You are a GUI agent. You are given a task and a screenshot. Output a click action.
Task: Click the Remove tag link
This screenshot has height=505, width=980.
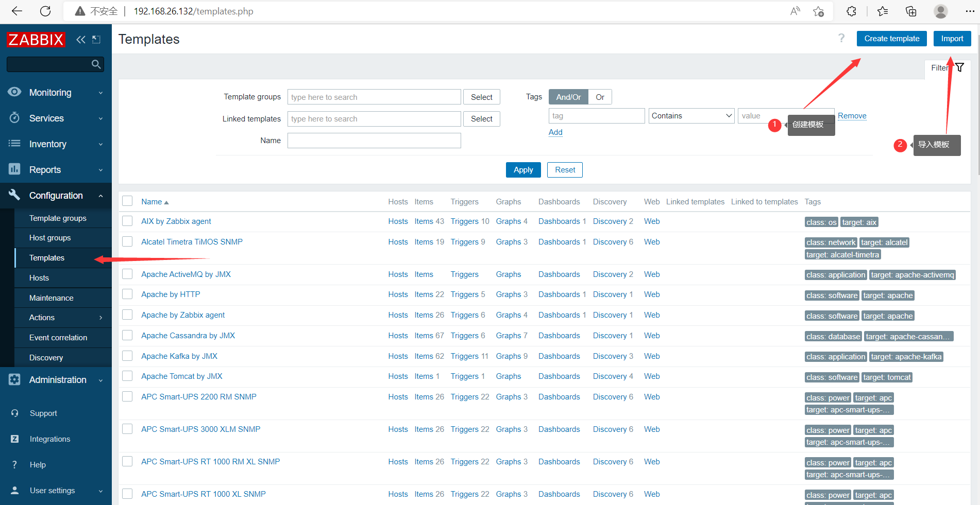(852, 116)
